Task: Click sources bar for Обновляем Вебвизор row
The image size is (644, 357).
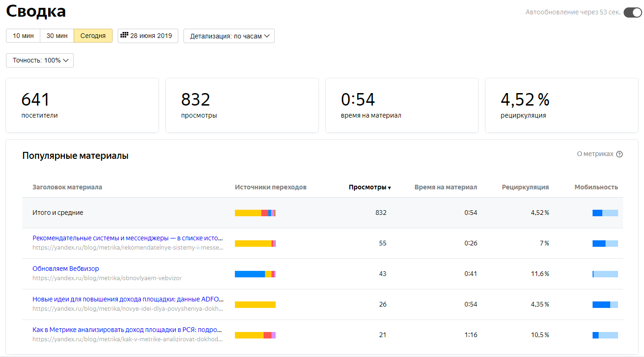Action: 255,274
